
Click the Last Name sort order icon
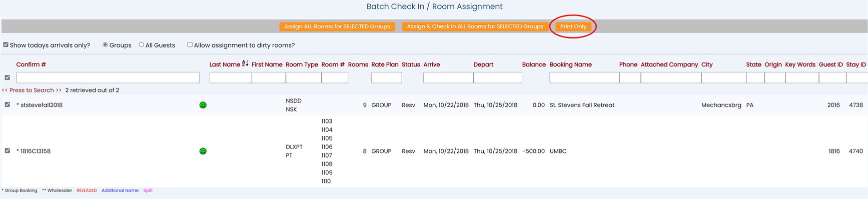pyautogui.click(x=245, y=63)
